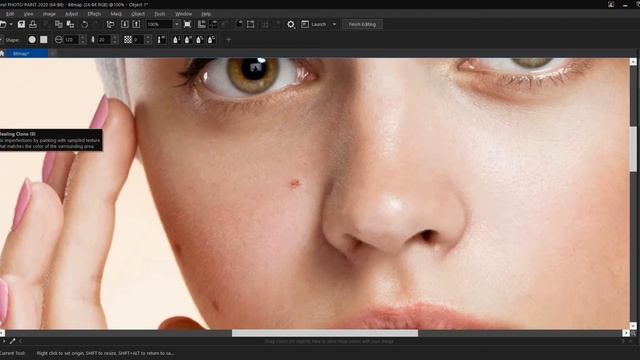The image size is (640, 360).
Task: Toggle the rulers icon
Action: (x=202, y=24)
